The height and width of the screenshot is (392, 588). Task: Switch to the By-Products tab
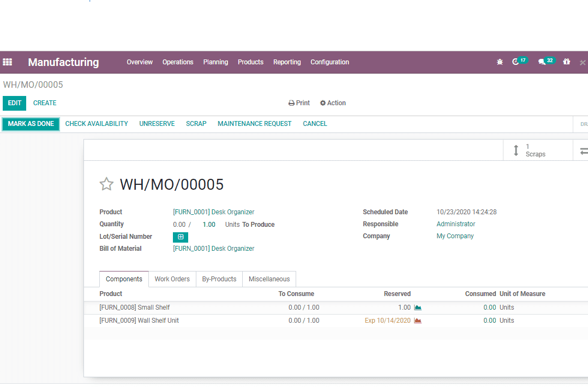(219, 279)
